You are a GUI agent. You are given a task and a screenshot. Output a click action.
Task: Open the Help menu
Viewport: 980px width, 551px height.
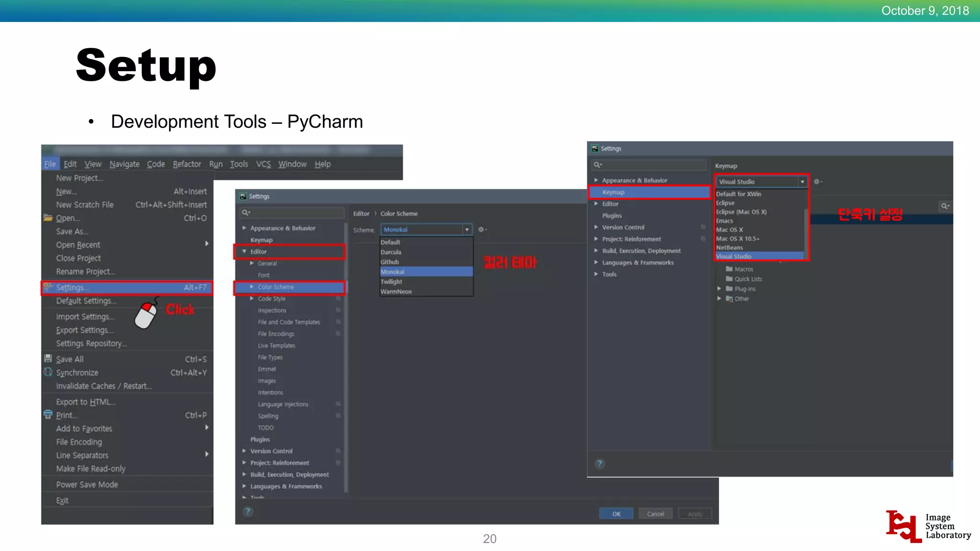coord(323,164)
